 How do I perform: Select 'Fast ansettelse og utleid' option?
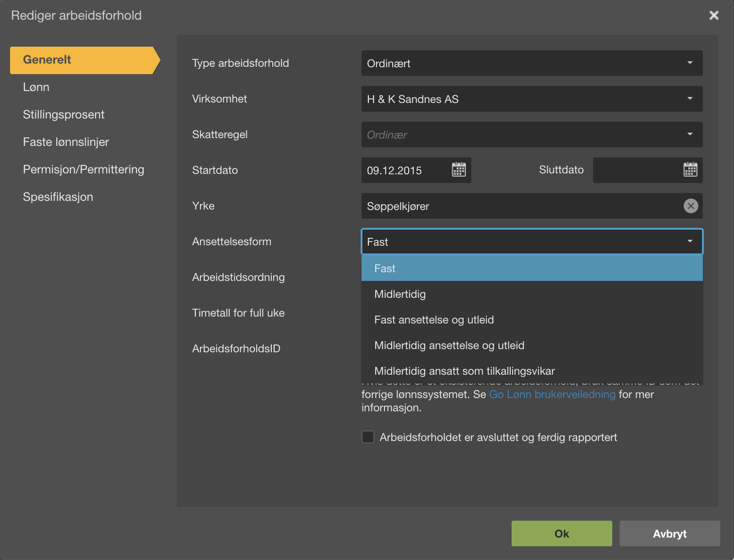(x=532, y=319)
